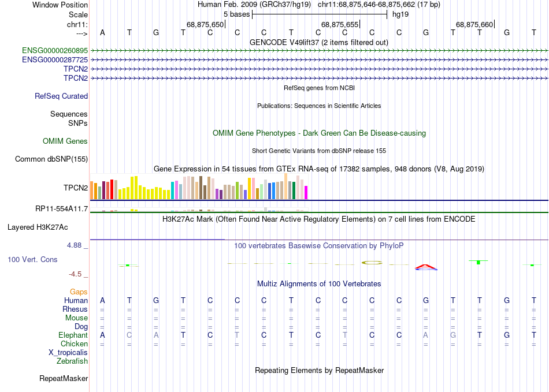The image size is (549, 392).
Task: Open the RefSeq Curated track label
Action: (x=61, y=96)
